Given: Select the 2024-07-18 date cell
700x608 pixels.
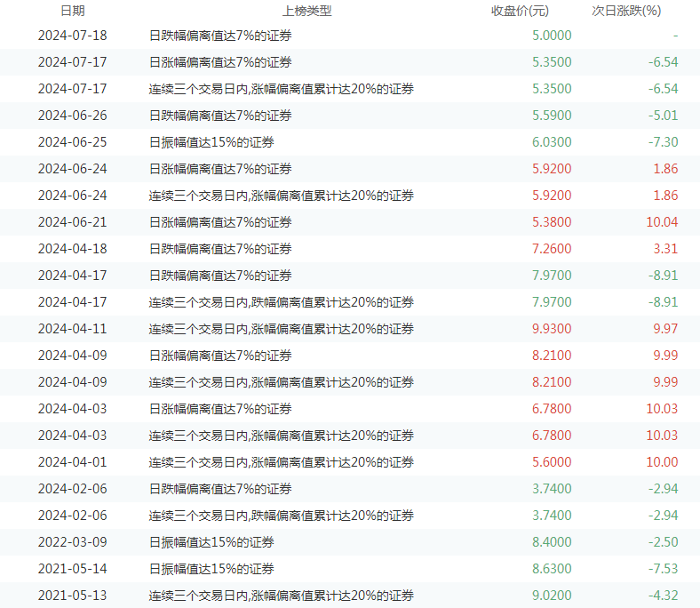Looking at the screenshot, I should click(x=72, y=36).
